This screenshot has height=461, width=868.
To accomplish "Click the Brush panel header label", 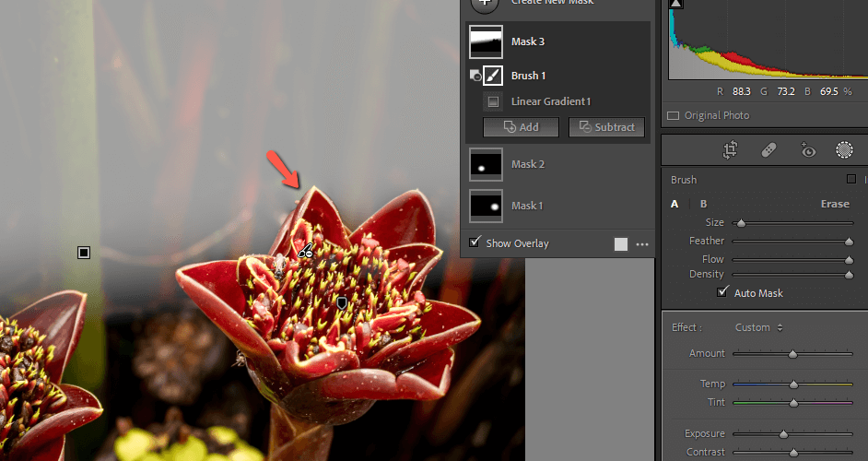I will [684, 180].
